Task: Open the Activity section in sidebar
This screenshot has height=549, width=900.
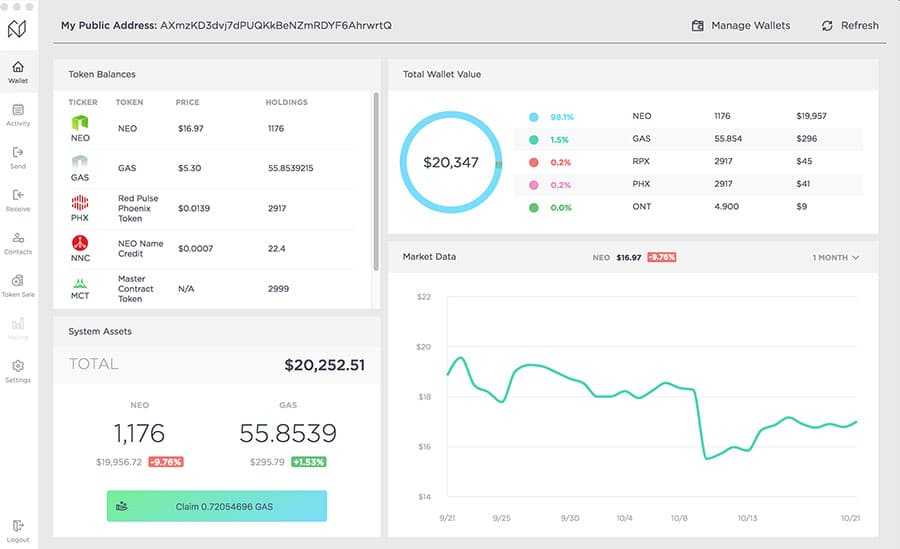Action: tap(18, 115)
